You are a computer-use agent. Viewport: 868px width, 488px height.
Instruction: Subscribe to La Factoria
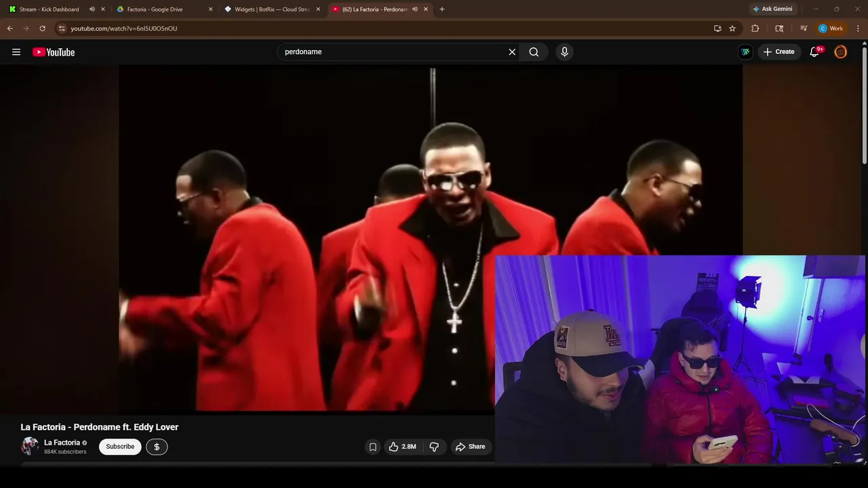pyautogui.click(x=120, y=447)
